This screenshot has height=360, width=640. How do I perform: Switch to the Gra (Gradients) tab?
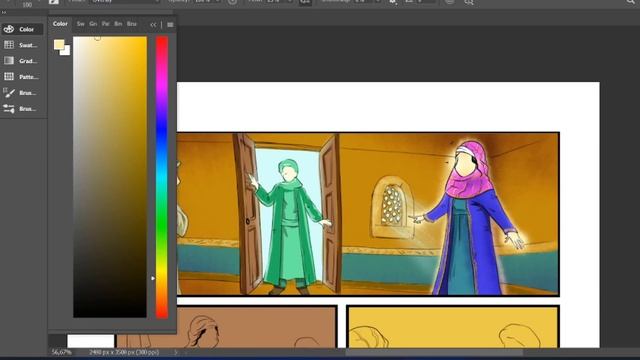point(93,24)
